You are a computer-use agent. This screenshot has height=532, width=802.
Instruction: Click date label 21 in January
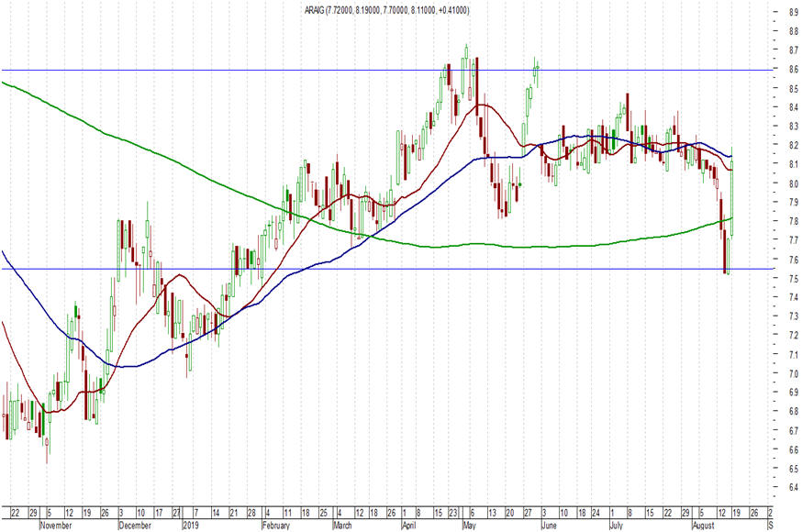[x=234, y=513]
